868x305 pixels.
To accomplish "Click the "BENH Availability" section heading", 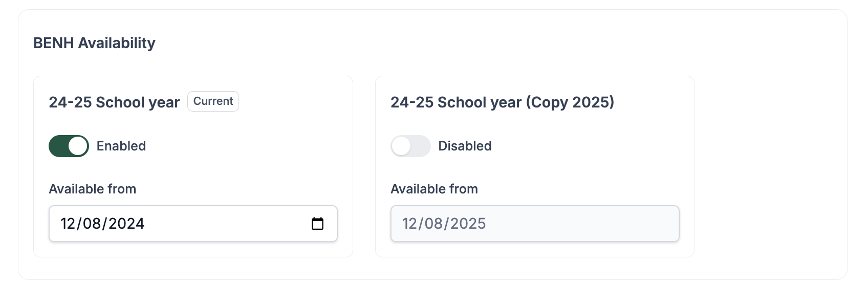I will pyautogui.click(x=94, y=43).
